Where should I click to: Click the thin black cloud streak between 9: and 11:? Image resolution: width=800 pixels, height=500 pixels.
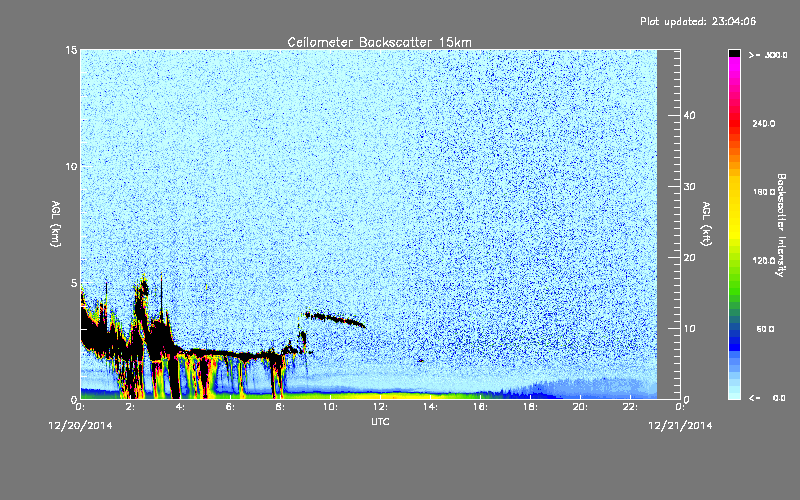(335, 319)
